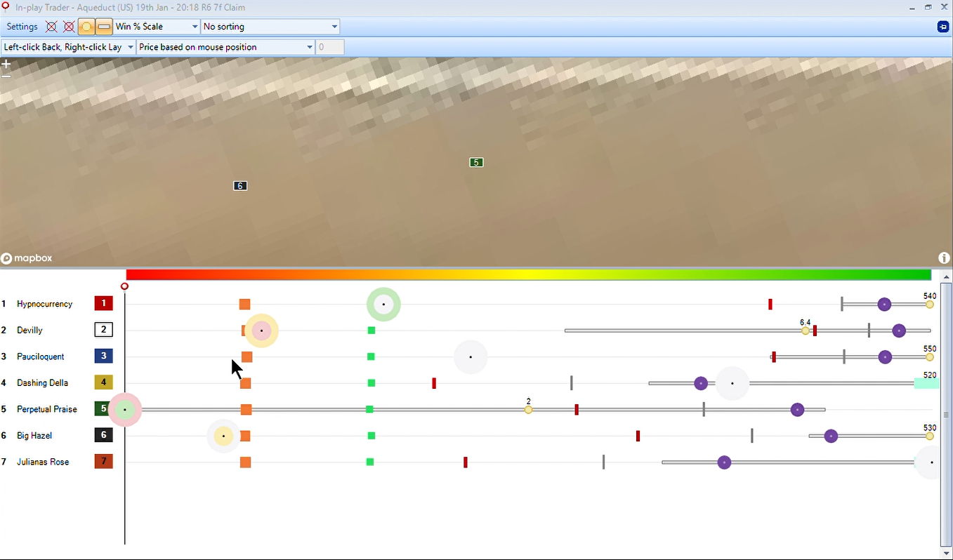Open the Settings menu
953x560 pixels.
click(22, 27)
